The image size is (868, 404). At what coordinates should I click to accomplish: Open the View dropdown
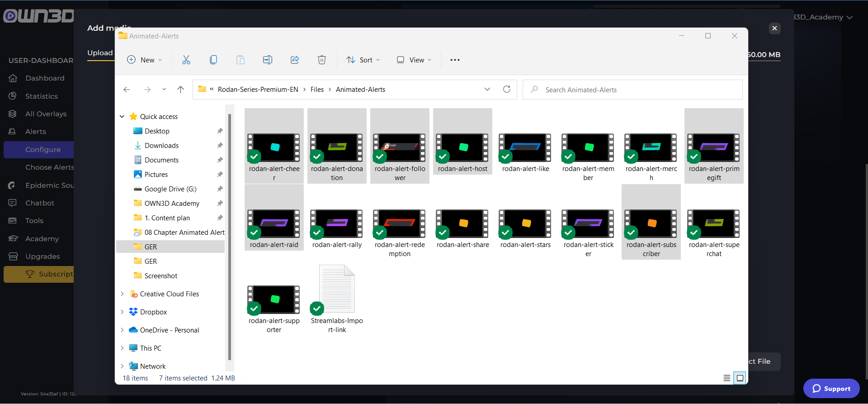414,60
